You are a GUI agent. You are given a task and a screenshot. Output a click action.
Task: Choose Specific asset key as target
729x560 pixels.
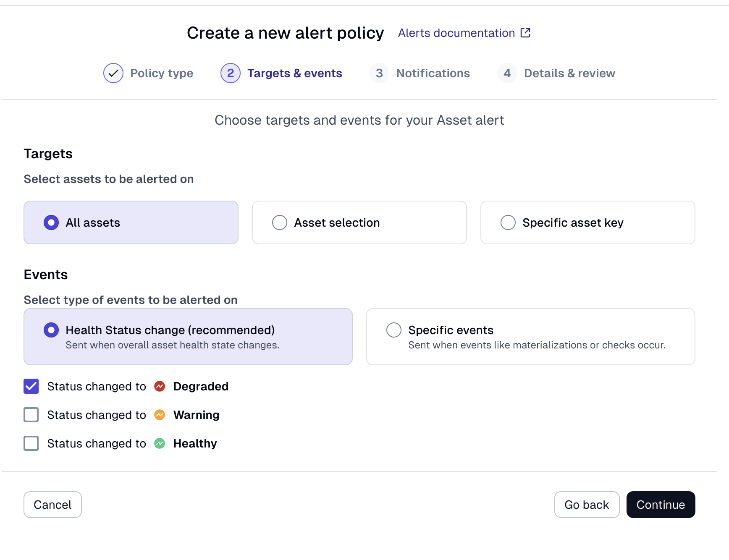508,222
